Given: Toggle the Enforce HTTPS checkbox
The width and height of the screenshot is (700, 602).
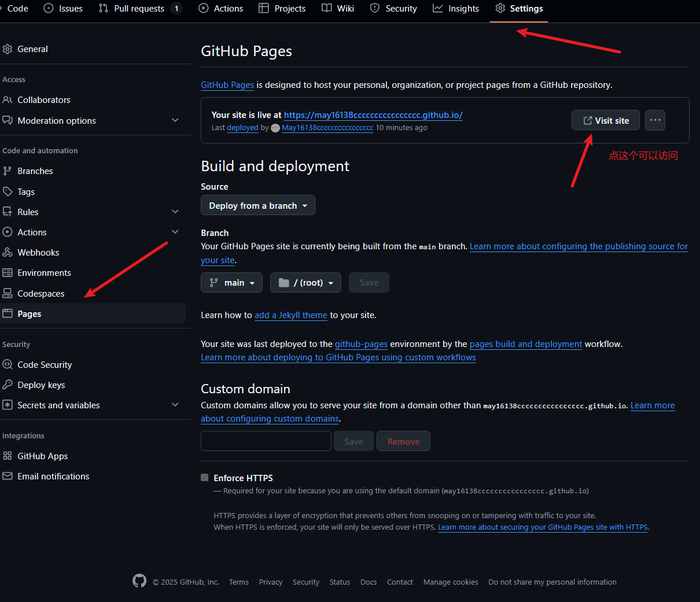Looking at the screenshot, I should (204, 478).
